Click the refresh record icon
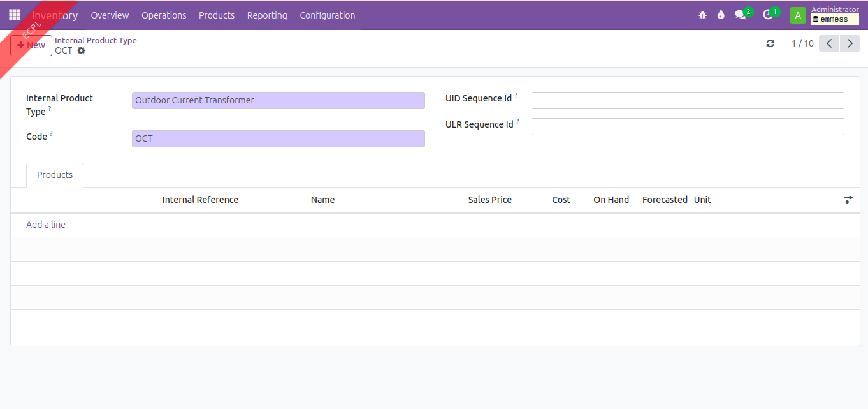This screenshot has height=409, width=868. [x=770, y=43]
